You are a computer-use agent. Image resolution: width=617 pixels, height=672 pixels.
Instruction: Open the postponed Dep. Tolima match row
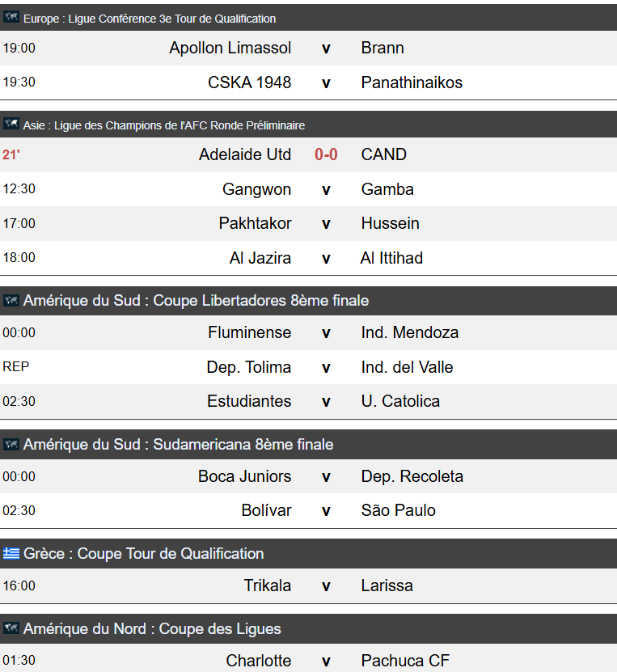[x=309, y=367]
